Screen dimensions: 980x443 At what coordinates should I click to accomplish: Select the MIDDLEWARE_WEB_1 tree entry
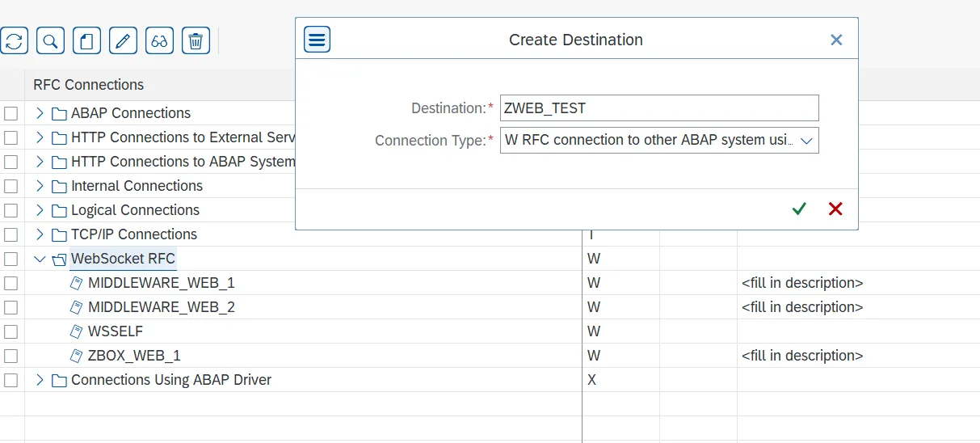(162, 283)
